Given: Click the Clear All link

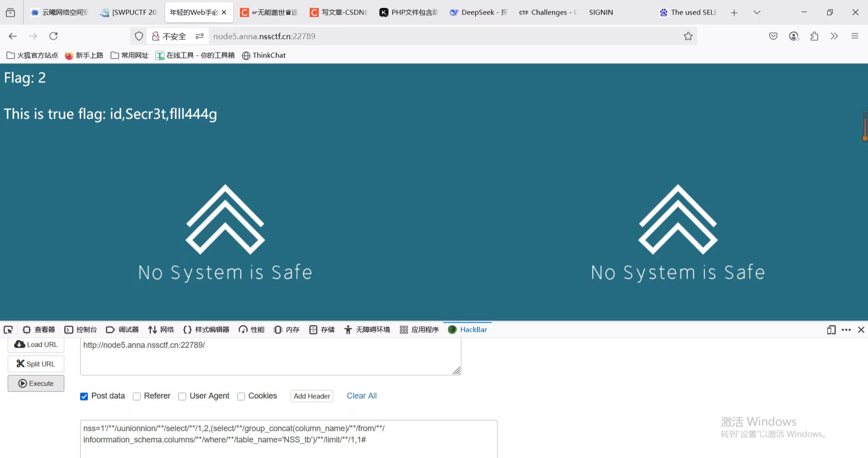Looking at the screenshot, I should [x=362, y=396].
